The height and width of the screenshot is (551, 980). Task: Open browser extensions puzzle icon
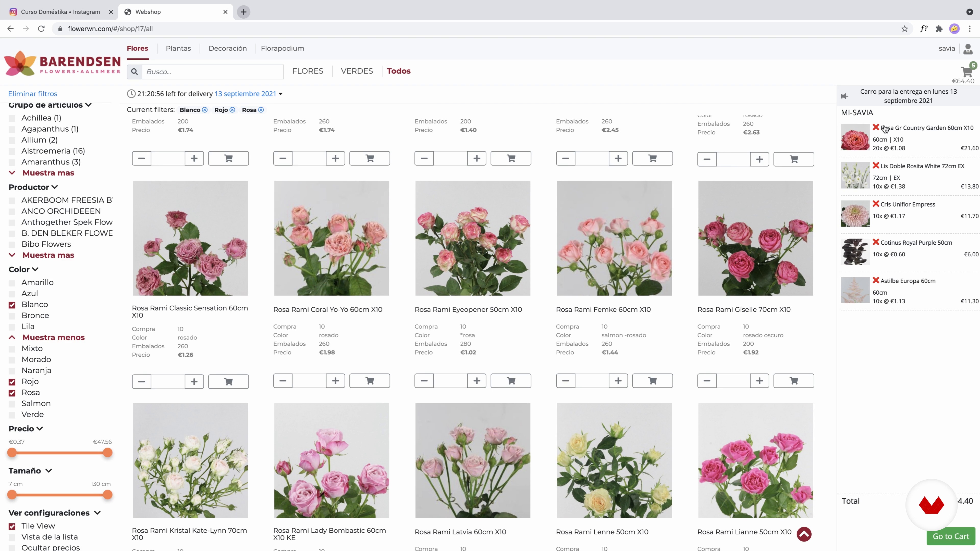point(939,29)
